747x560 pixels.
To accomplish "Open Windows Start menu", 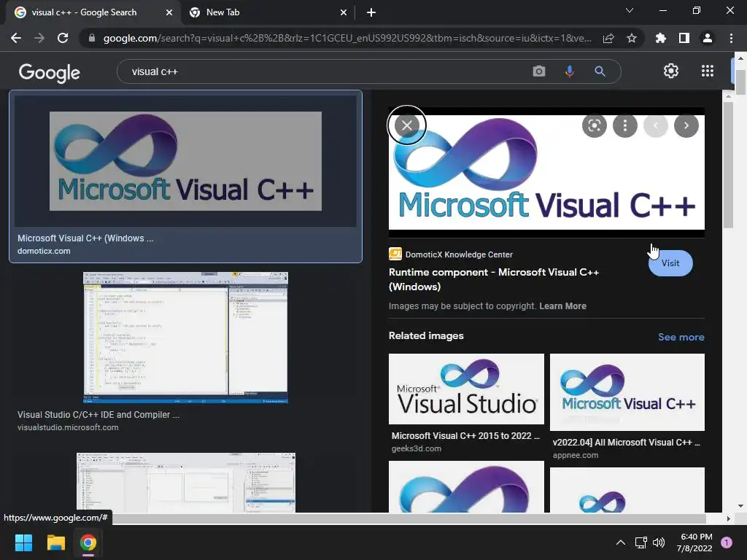I will [23, 542].
